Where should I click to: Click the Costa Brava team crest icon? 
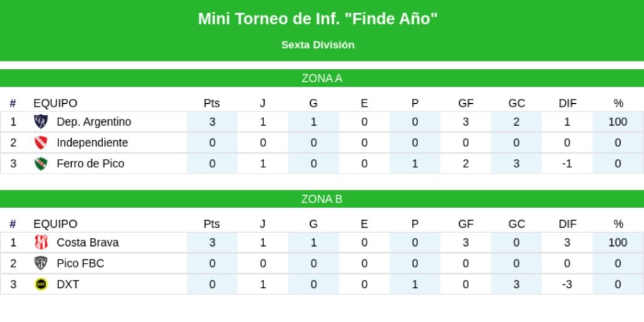pyautogui.click(x=41, y=243)
